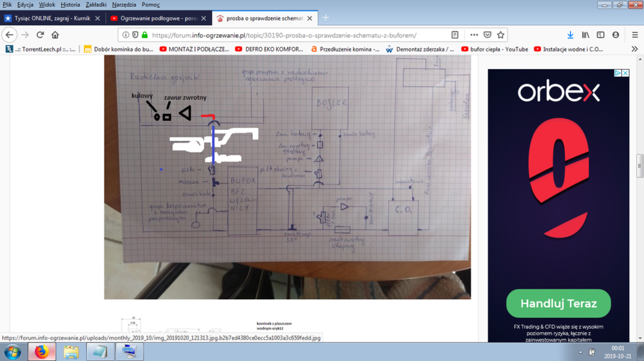Reload the current forum page
Viewport: 644px width, 361px height.
[x=40, y=35]
